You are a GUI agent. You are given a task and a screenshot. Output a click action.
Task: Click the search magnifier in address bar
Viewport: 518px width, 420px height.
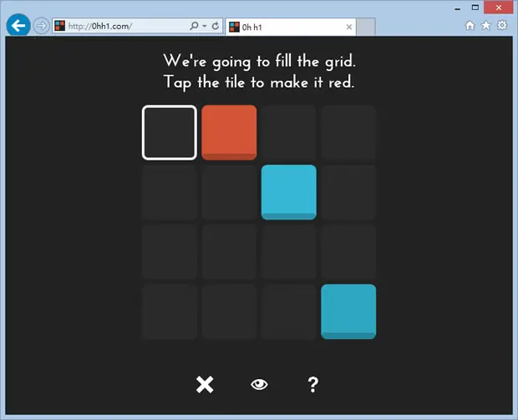point(194,26)
